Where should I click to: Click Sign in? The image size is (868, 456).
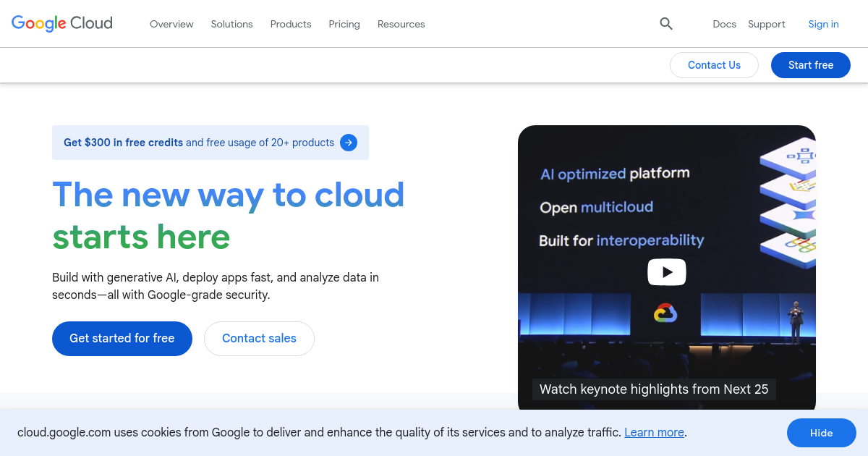pyautogui.click(x=823, y=24)
